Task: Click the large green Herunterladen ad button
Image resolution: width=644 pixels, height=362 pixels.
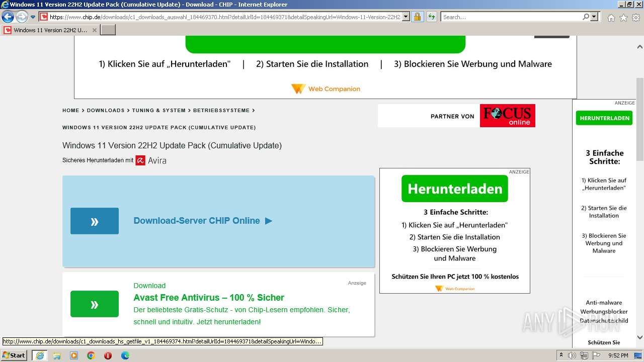Action: click(455, 189)
